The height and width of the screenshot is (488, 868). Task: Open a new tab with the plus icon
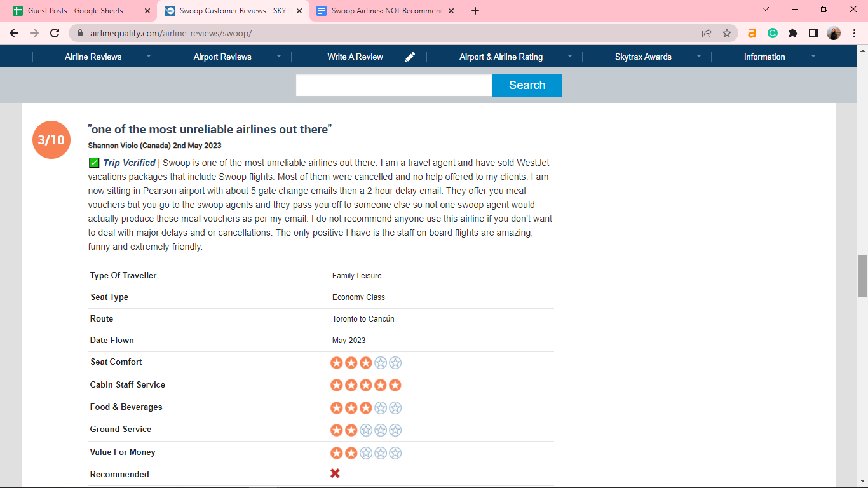tap(475, 11)
